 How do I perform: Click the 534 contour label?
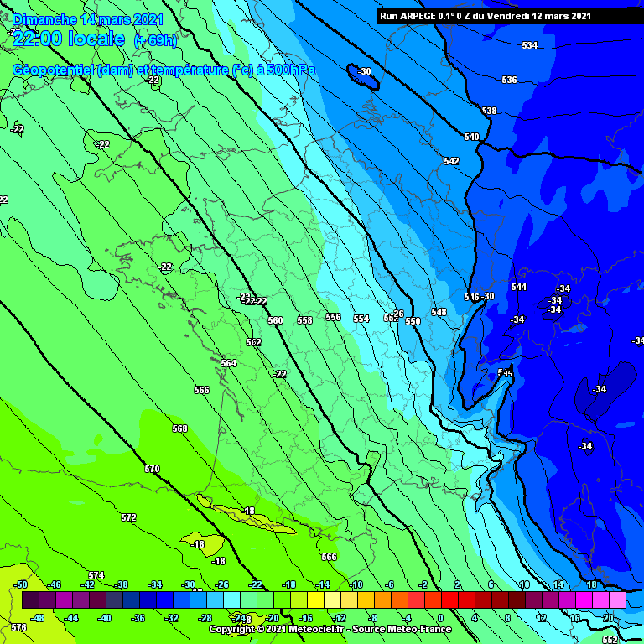(529, 45)
